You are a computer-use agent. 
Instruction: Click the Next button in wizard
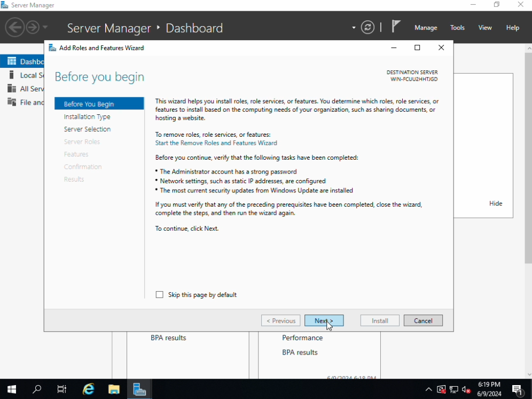coord(324,320)
